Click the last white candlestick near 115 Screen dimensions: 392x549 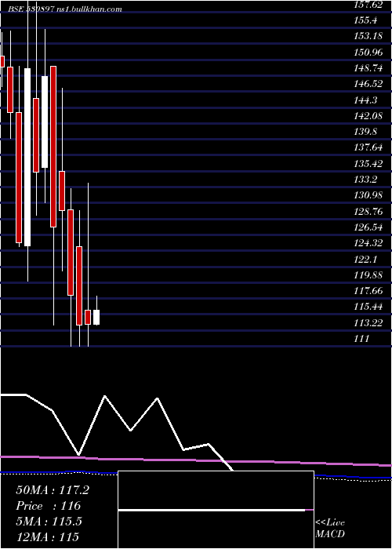[x=96, y=317]
